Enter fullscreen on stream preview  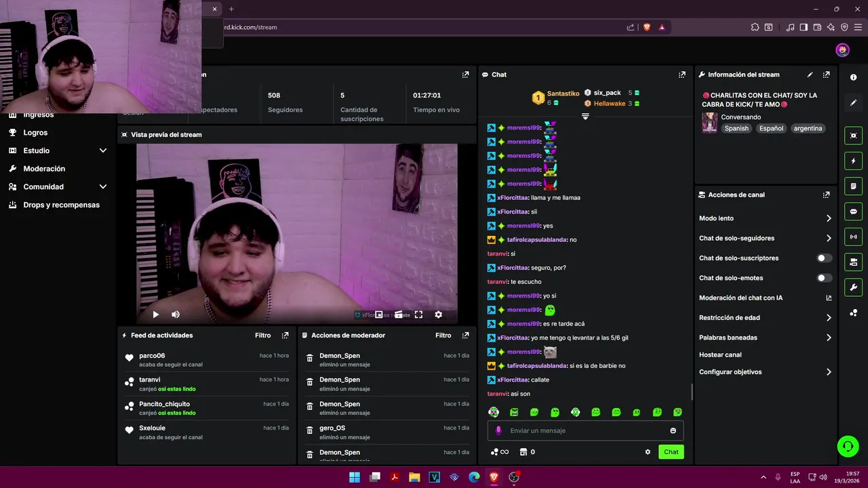418,314
